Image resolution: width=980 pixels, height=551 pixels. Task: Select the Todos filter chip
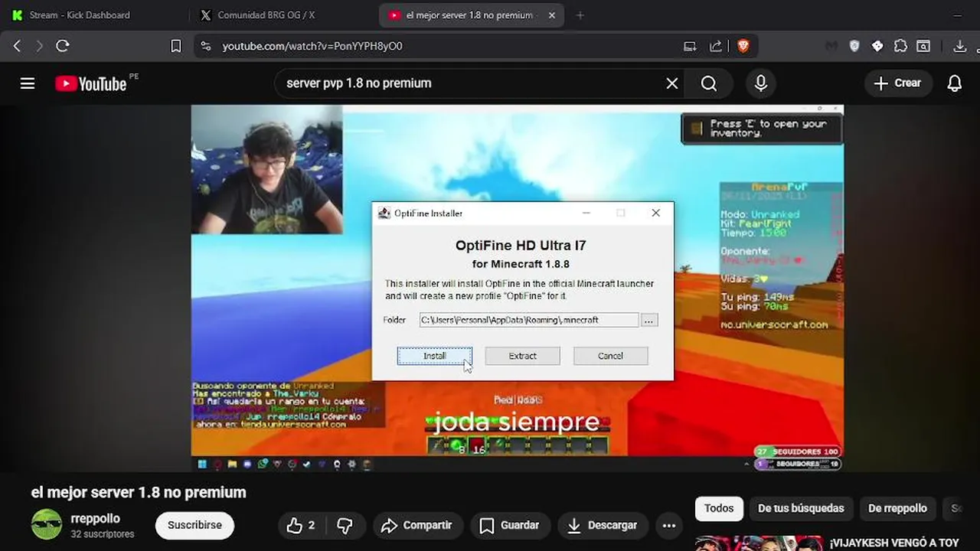tap(719, 508)
